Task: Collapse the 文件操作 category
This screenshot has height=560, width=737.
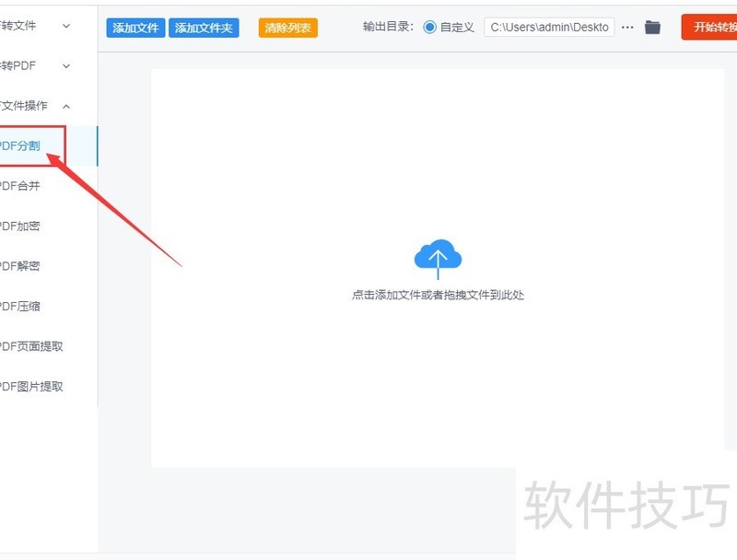Action: point(32,106)
